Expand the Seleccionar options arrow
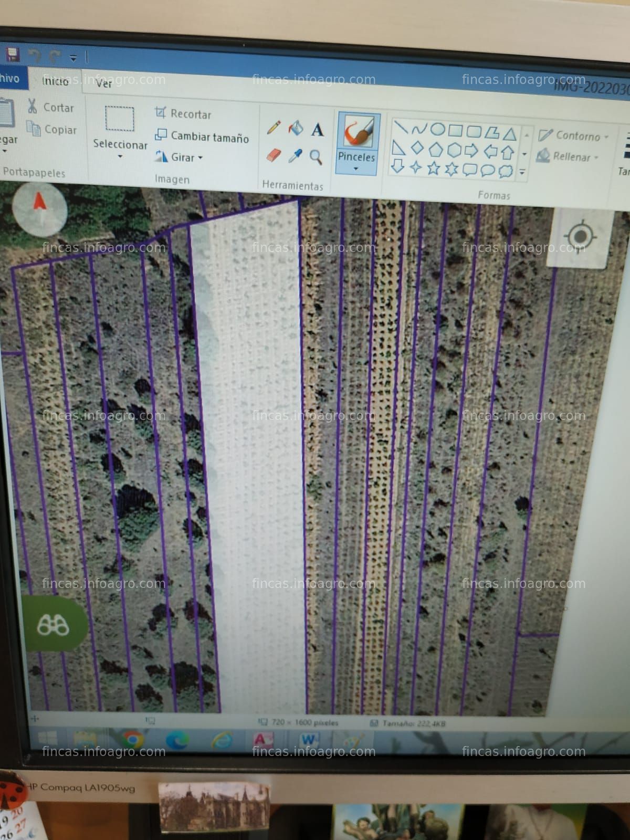This screenshot has width=630, height=840. point(120,156)
